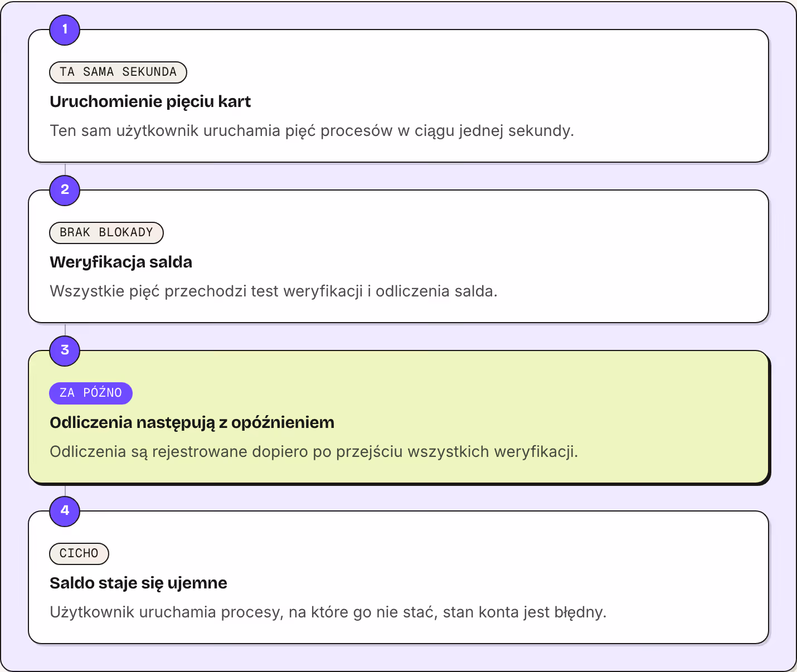Click the "BRAK BLOKADY" tag

click(106, 232)
